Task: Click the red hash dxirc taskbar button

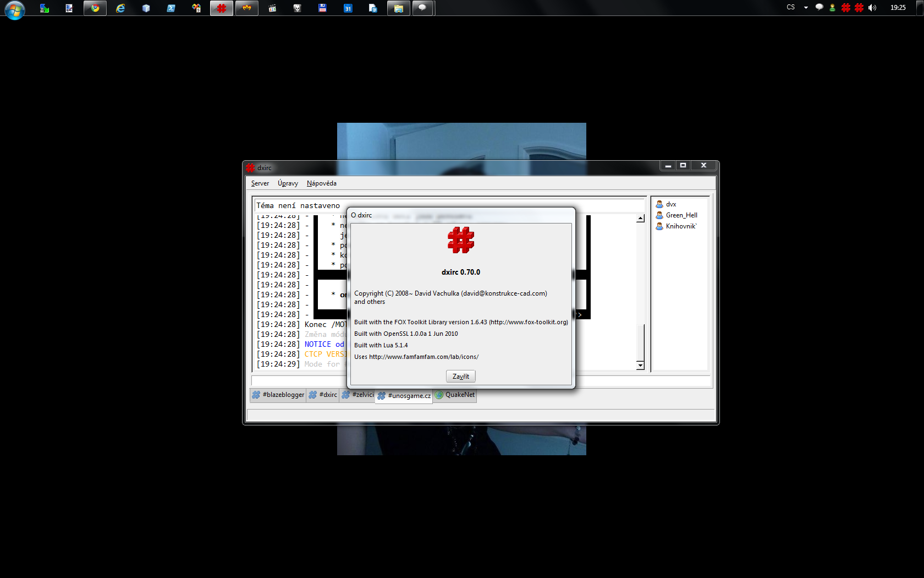Action: [222, 8]
